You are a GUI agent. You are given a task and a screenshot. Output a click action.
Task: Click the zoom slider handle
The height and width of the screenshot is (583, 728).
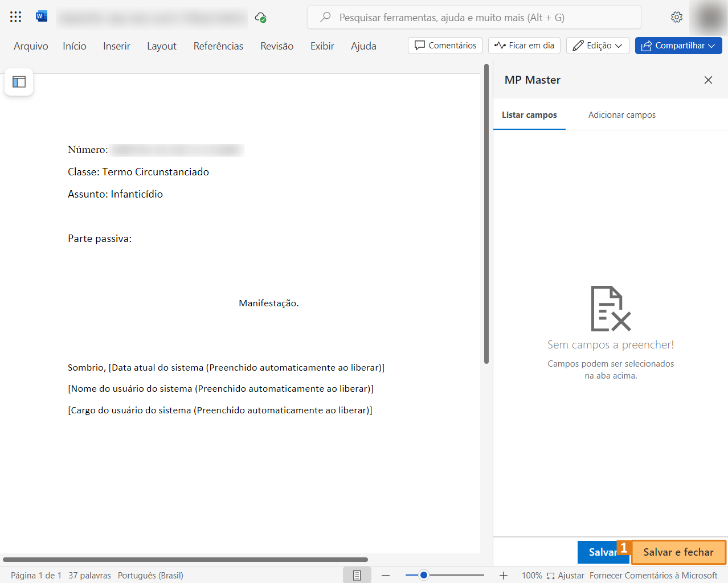pyautogui.click(x=424, y=576)
